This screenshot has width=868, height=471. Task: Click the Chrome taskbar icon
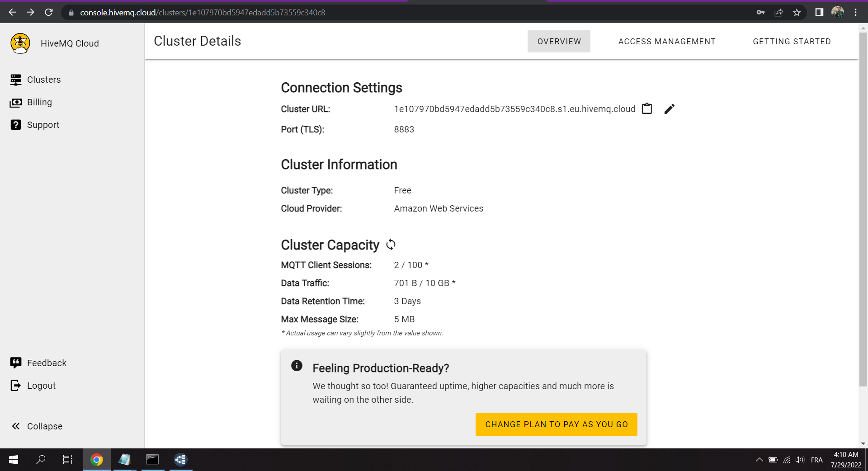(96, 460)
